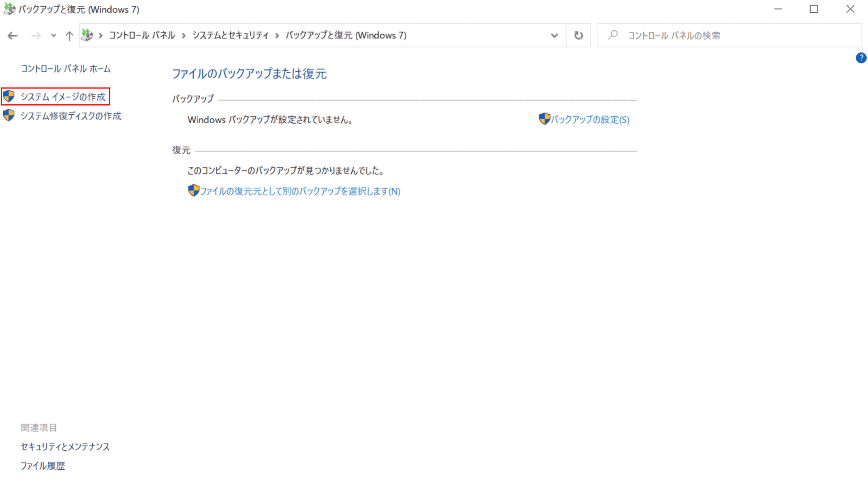Screen dimensions: 868x481
Task: Click shield icon beside システム イメージの作成
Action: pyautogui.click(x=9, y=96)
